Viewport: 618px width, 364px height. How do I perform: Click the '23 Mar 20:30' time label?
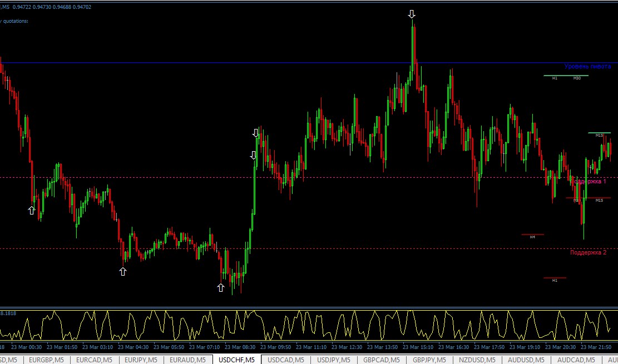(x=561, y=347)
